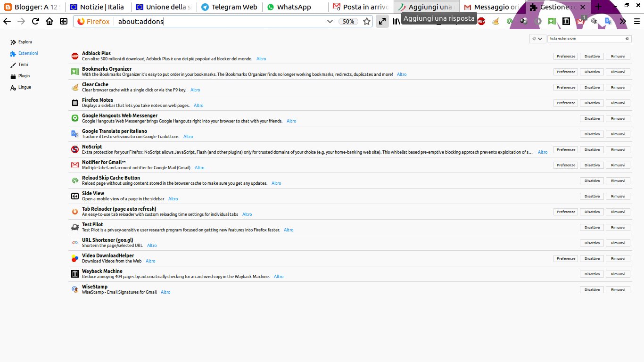Open the Lingue category
The width and height of the screenshot is (644, 362).
pos(21,87)
